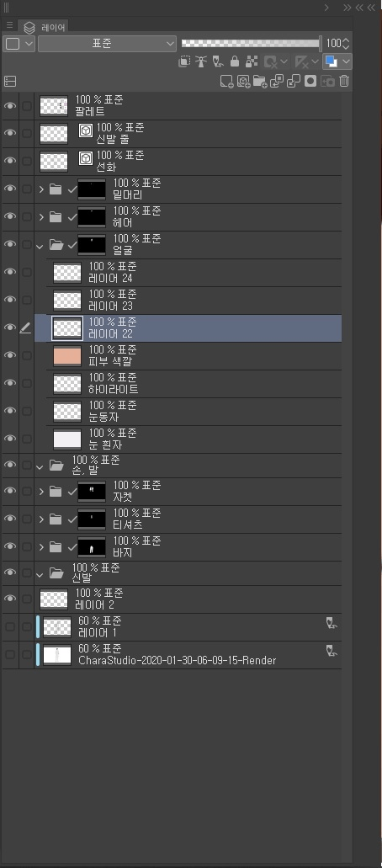Transfer to lower layer icon
The height and width of the screenshot is (868, 382).
point(277,82)
